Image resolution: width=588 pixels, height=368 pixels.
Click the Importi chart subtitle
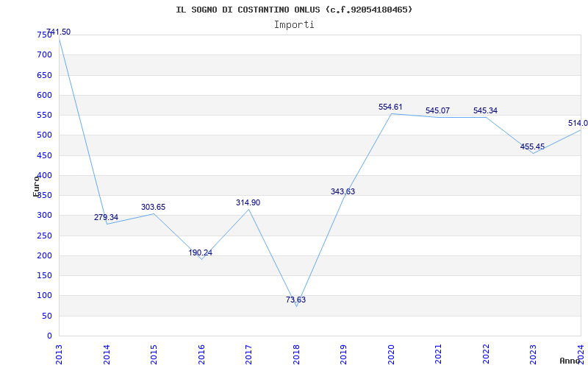pyautogui.click(x=294, y=25)
